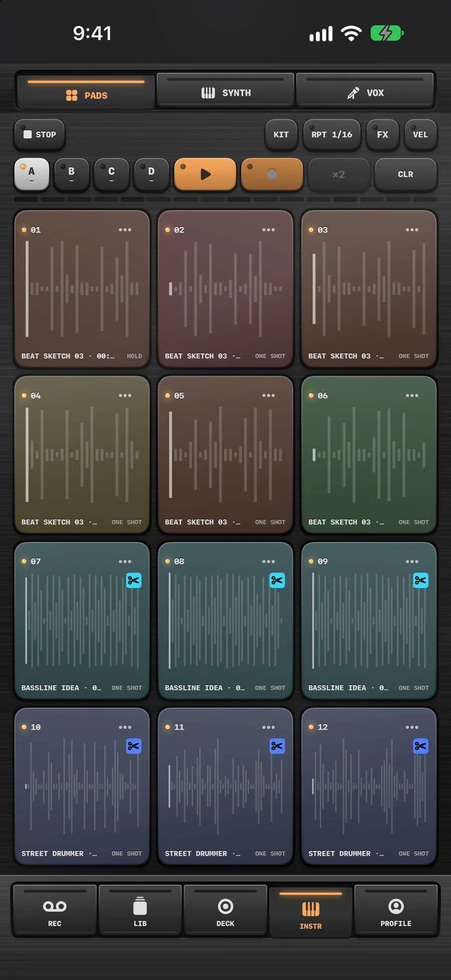Select pad bank D
The image size is (451, 980).
point(151,174)
